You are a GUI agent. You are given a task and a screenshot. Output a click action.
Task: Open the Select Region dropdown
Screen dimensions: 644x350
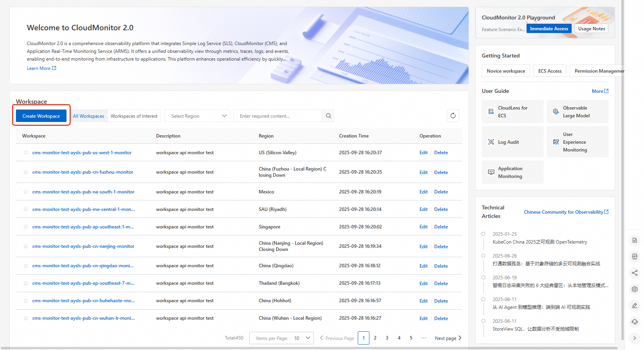tap(197, 116)
